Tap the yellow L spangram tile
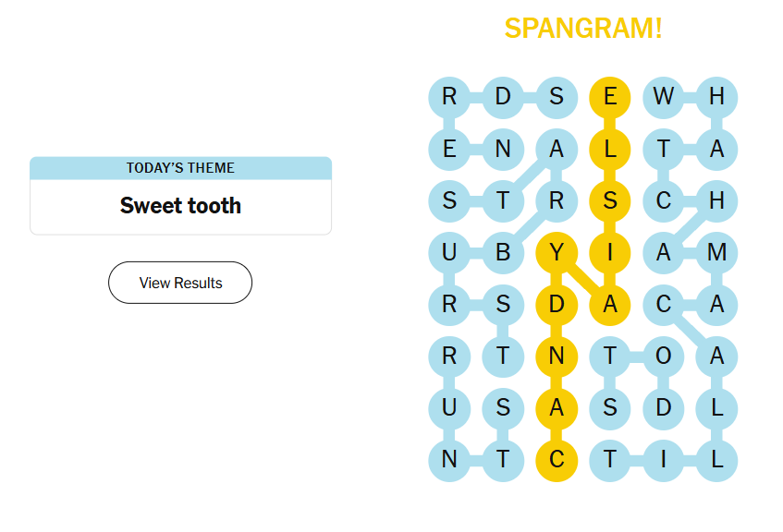This screenshot has width=783, height=532. point(610,148)
